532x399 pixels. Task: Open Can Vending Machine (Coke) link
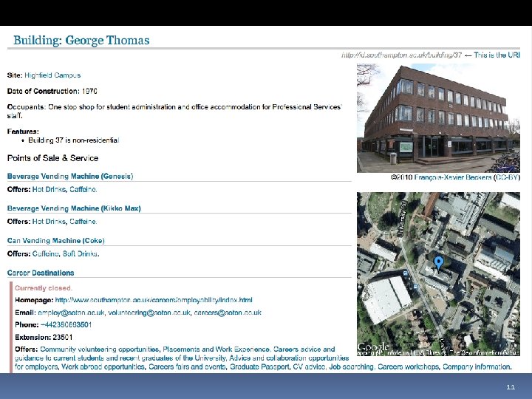pos(56,241)
